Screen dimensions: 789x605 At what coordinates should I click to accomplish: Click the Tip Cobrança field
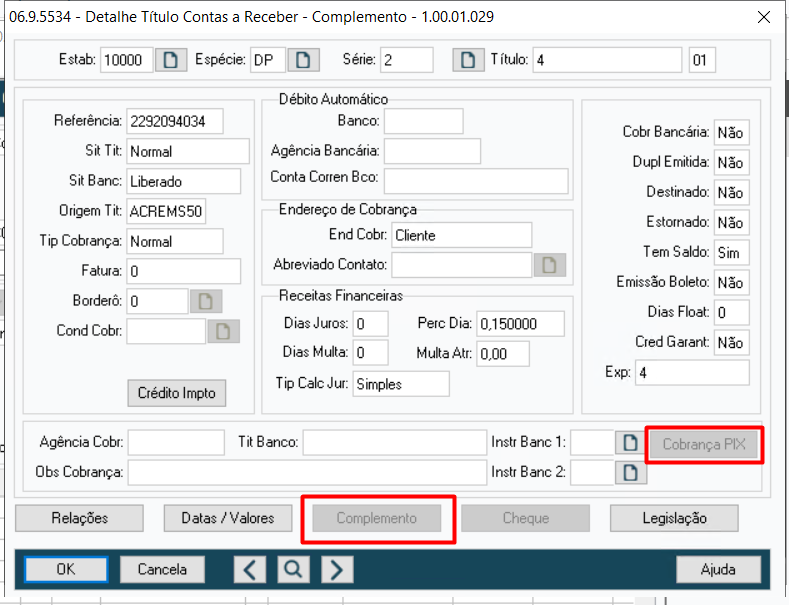click(x=175, y=241)
